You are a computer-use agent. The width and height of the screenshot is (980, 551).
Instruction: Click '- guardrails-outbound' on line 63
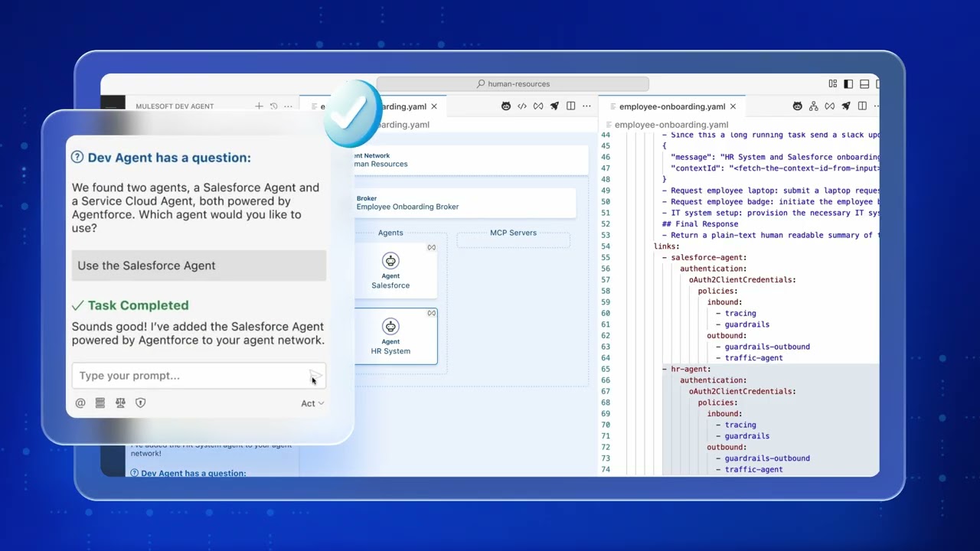[763, 347]
